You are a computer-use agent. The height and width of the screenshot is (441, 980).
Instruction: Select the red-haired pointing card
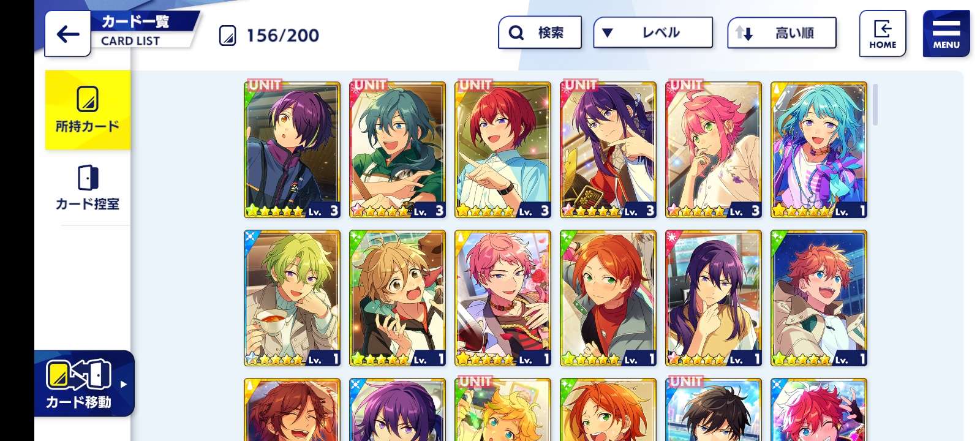[503, 149]
